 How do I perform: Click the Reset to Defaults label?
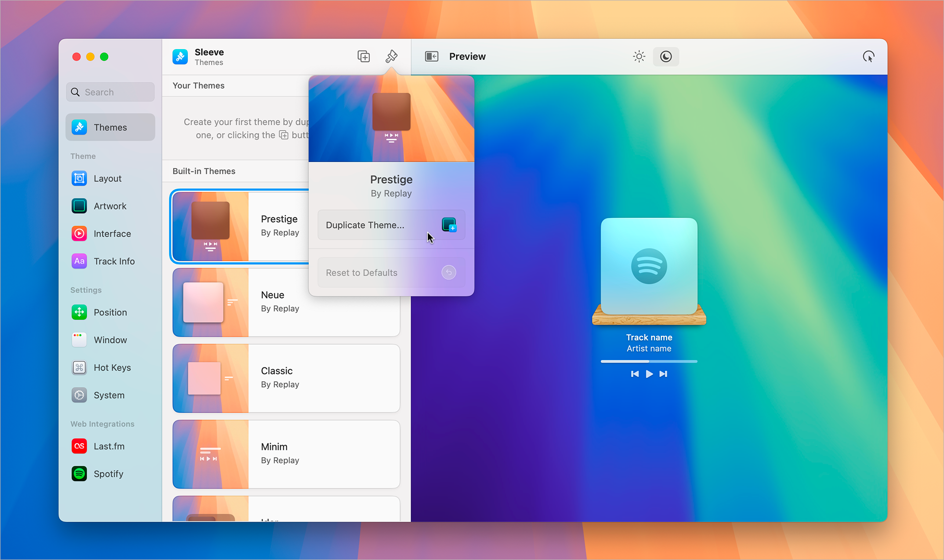[x=361, y=273]
